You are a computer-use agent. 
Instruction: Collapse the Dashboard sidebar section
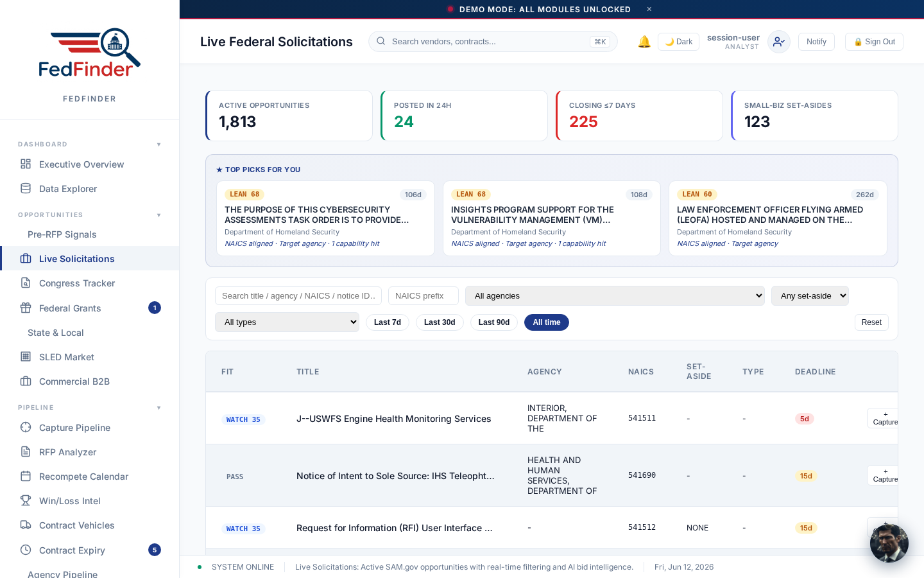[x=158, y=144]
